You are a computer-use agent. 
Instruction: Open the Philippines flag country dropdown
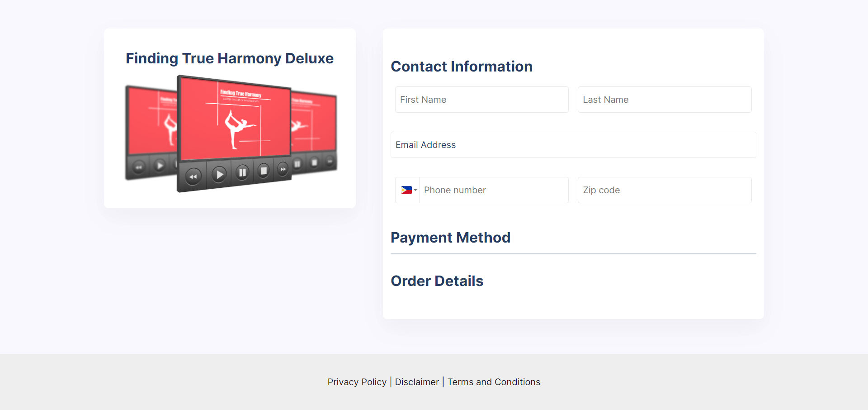[x=407, y=190]
